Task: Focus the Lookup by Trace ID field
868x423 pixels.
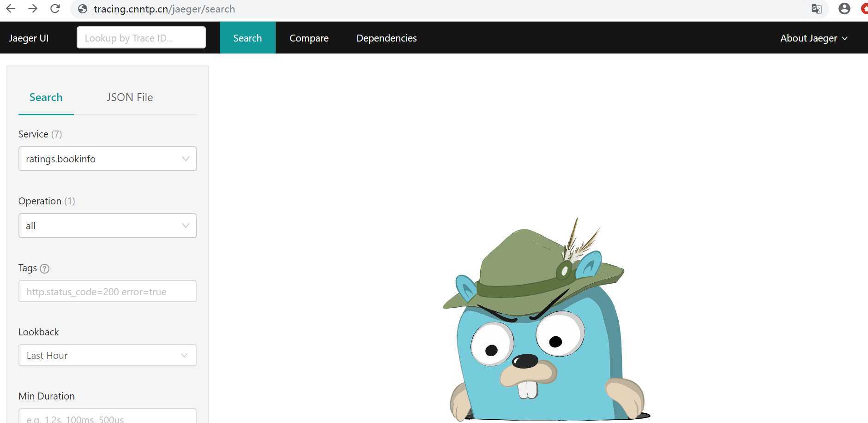Action: point(141,37)
